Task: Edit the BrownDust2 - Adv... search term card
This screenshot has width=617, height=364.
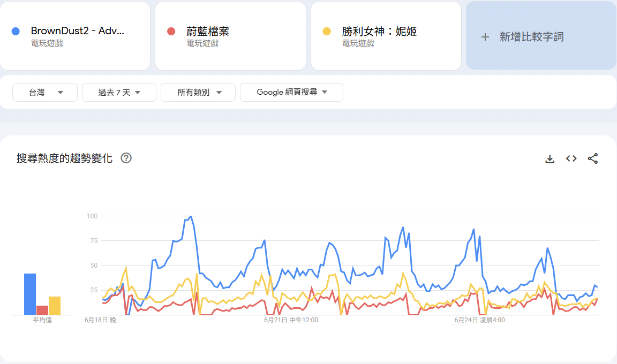Action: 75,36
